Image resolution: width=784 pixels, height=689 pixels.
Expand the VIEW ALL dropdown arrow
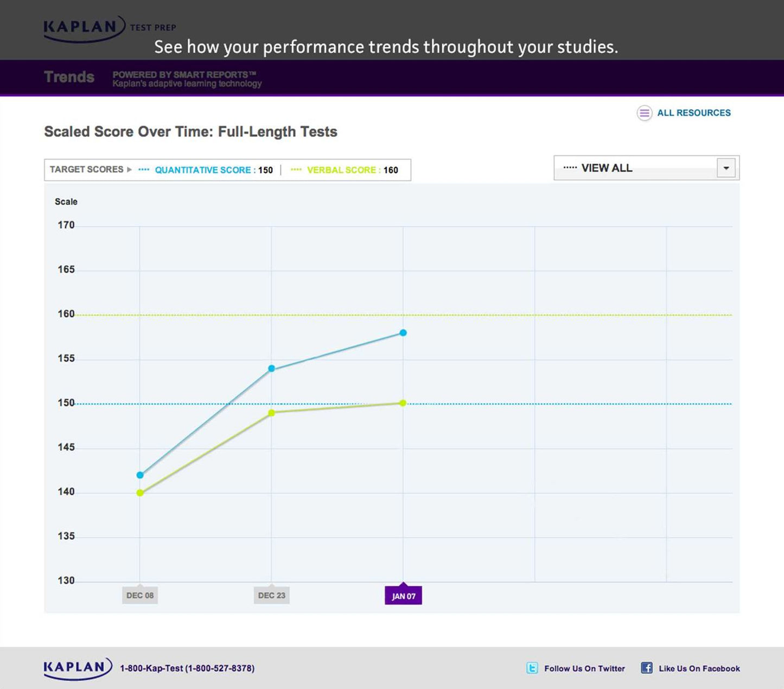coord(726,168)
